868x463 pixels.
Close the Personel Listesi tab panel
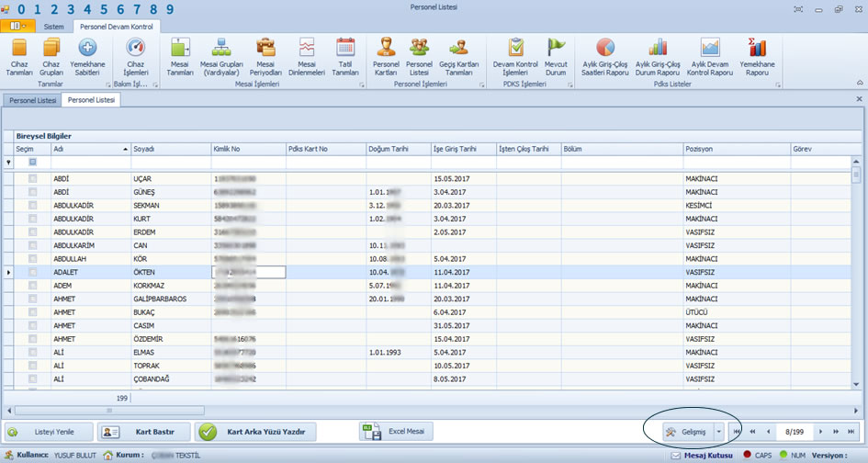click(859, 99)
